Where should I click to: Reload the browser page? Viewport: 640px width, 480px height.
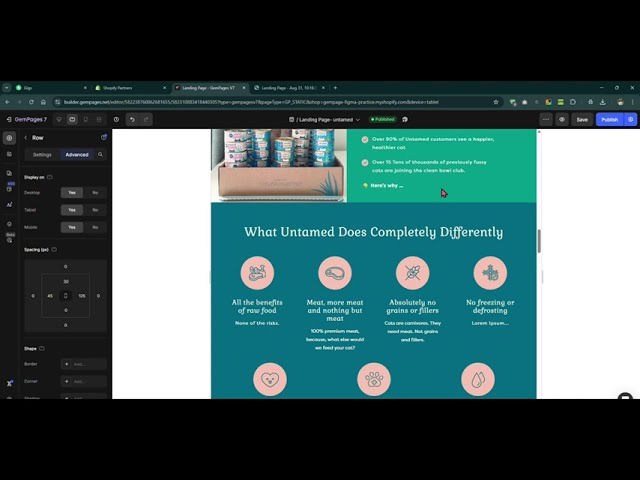31,102
